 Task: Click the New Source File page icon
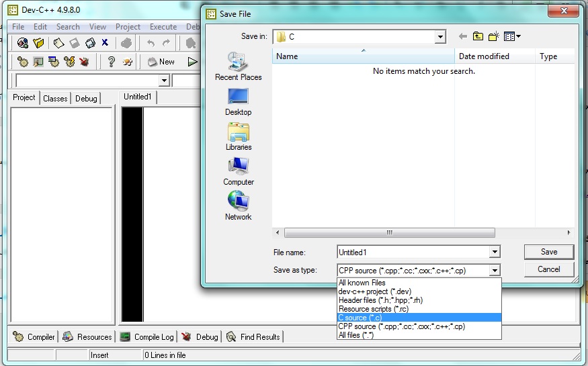point(58,43)
